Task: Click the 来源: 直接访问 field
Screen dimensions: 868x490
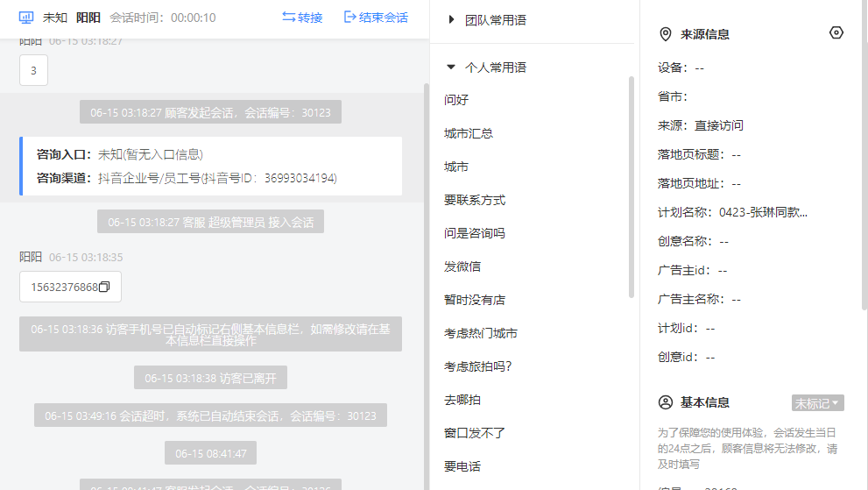Action: click(700, 125)
